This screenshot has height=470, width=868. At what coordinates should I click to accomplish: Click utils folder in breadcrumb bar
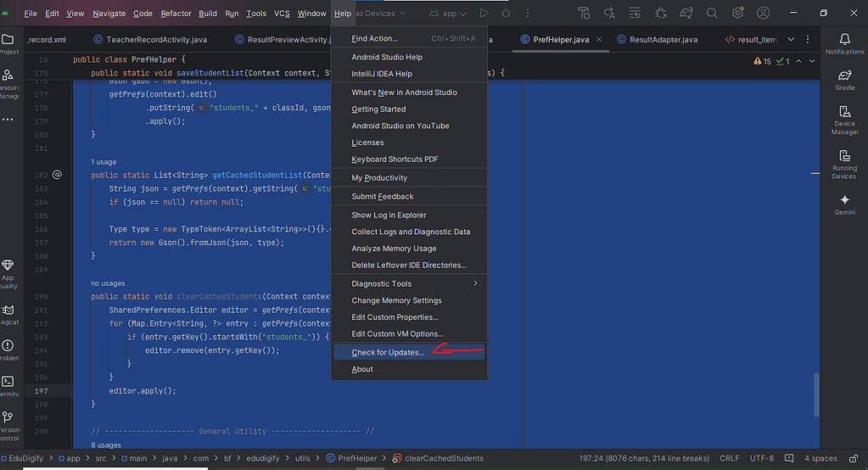(x=302, y=458)
